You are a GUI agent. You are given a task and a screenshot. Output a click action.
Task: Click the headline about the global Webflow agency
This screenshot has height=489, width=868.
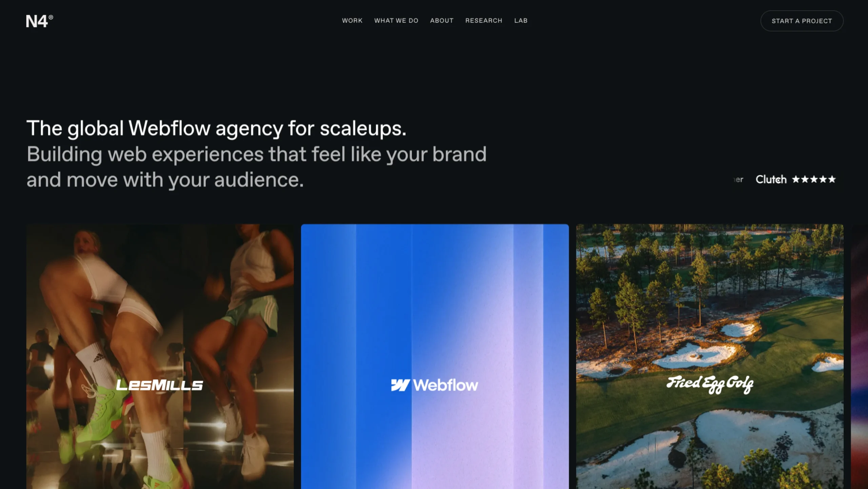point(216,128)
